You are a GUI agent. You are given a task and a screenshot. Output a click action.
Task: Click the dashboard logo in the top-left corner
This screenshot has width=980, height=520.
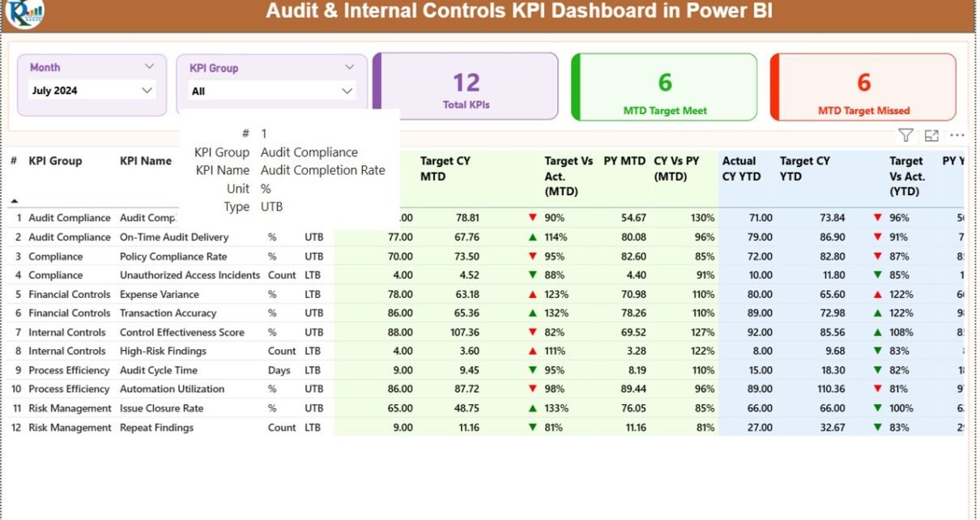point(24,12)
